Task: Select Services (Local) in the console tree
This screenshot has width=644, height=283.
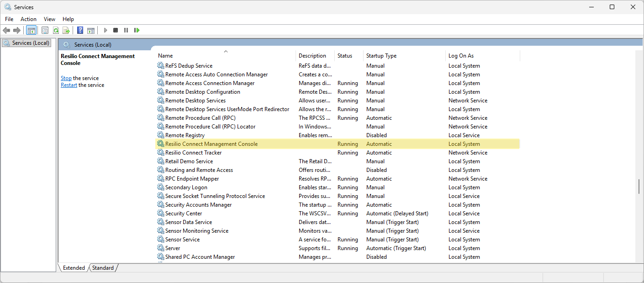Action: pyautogui.click(x=30, y=43)
